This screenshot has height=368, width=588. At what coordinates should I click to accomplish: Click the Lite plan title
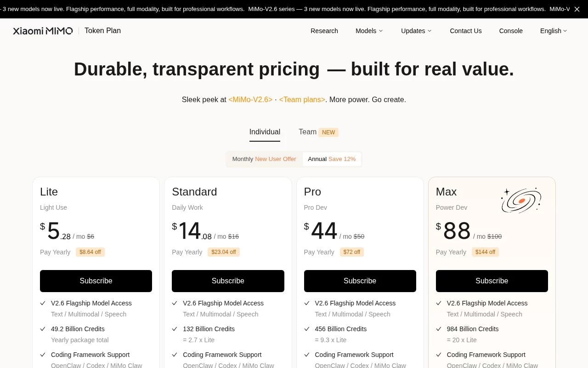pos(49,192)
